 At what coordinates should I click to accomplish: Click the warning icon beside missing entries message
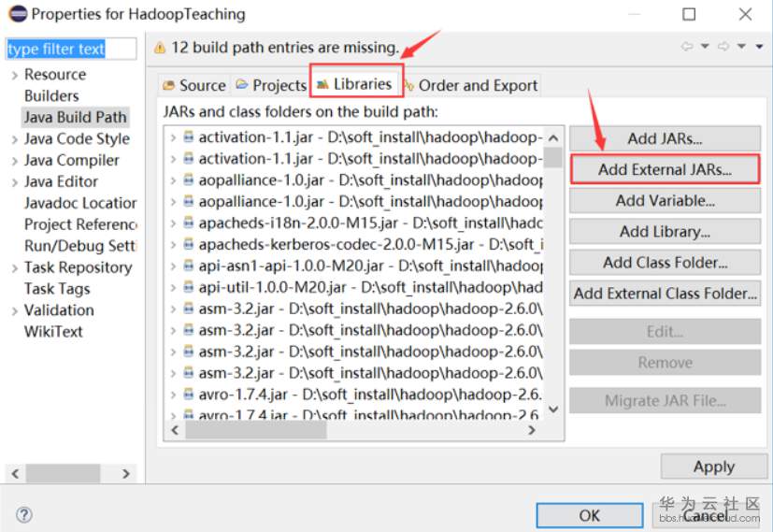tap(160, 47)
